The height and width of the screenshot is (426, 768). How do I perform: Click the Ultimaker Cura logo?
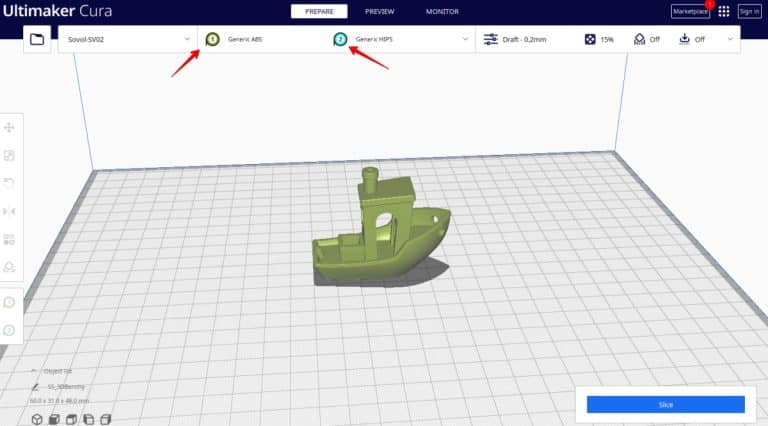tap(57, 11)
